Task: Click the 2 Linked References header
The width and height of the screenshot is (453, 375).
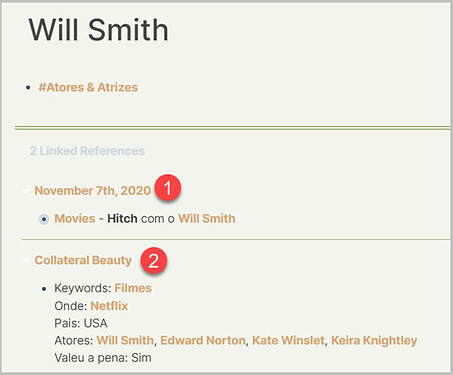Action: point(87,151)
